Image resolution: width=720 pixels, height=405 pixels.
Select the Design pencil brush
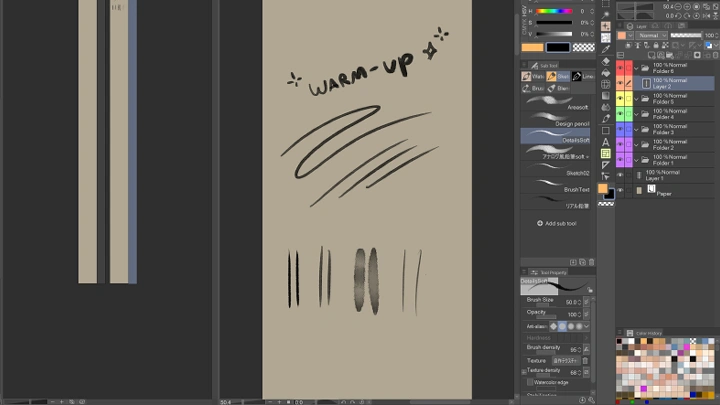pyautogui.click(x=556, y=119)
